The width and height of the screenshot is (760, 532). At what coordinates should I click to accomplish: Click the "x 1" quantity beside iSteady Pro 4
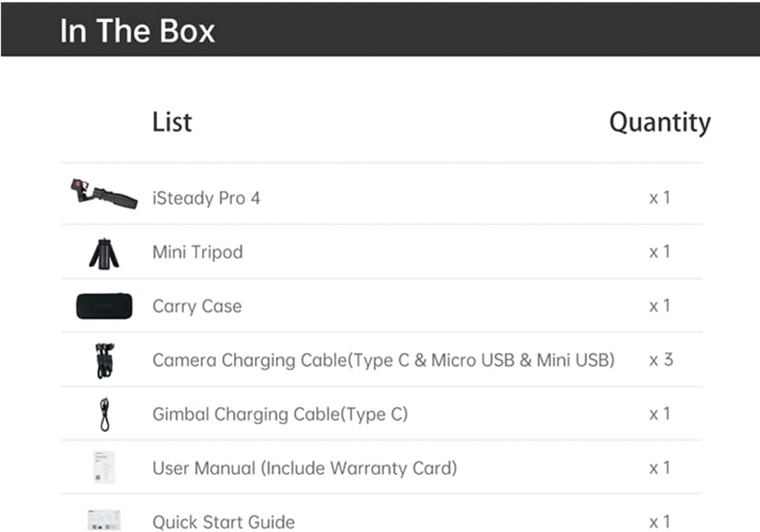click(659, 198)
